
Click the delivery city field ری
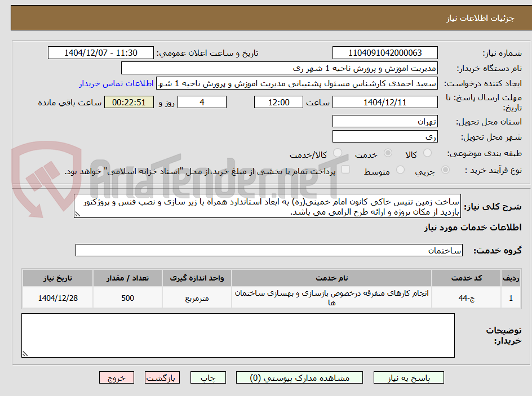(x=385, y=137)
